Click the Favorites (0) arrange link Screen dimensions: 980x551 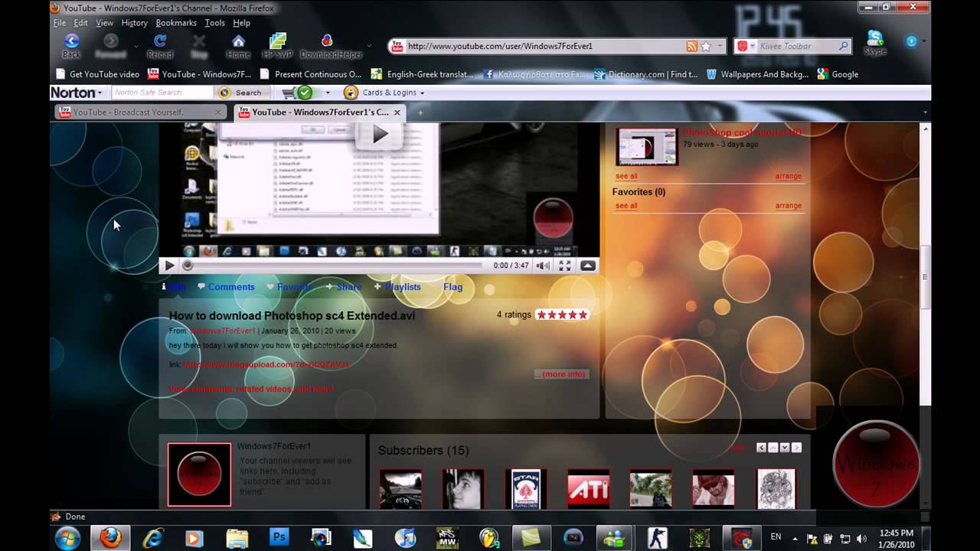coord(788,206)
